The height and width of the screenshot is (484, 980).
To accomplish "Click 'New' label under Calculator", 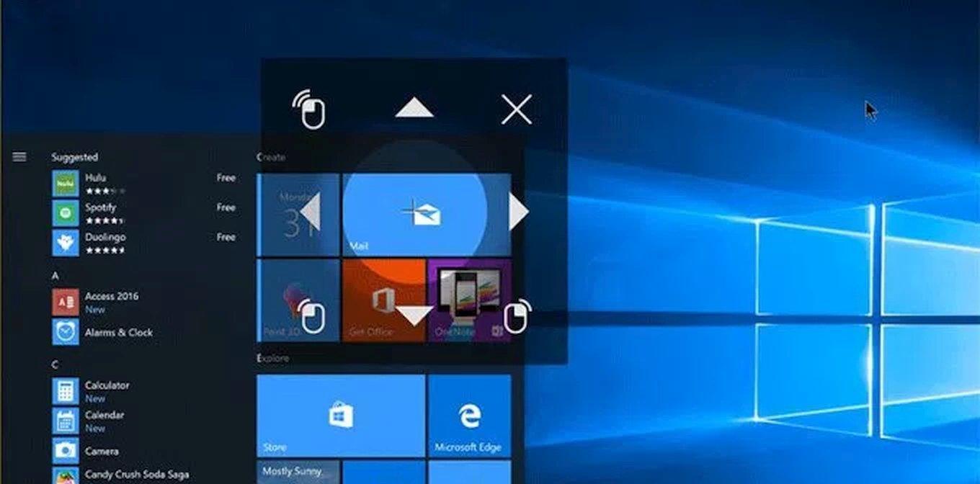I will tap(95, 398).
